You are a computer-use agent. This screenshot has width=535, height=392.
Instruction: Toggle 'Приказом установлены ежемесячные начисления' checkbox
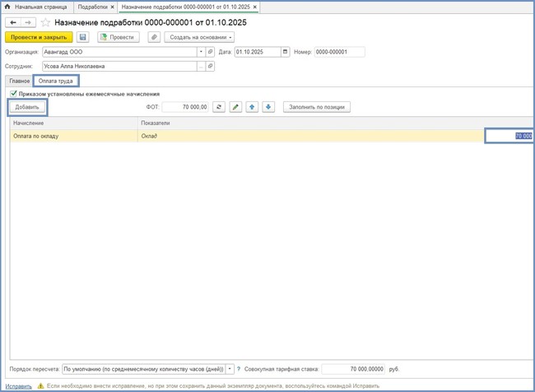[x=13, y=94]
